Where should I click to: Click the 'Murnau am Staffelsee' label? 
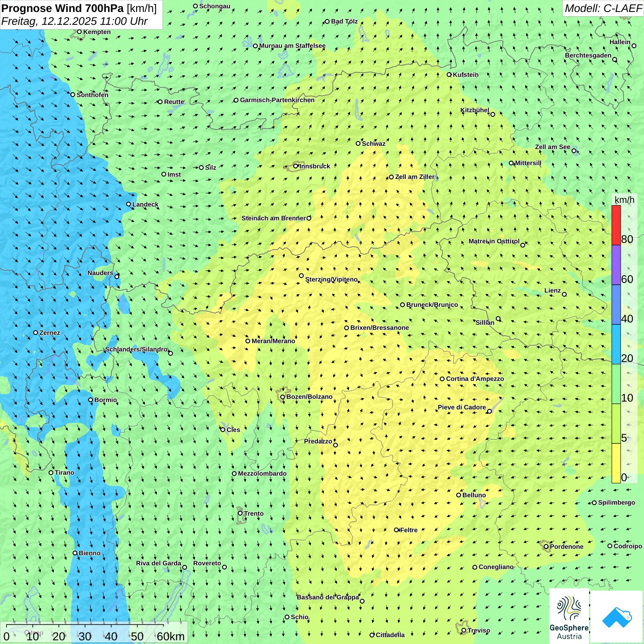tap(292, 46)
